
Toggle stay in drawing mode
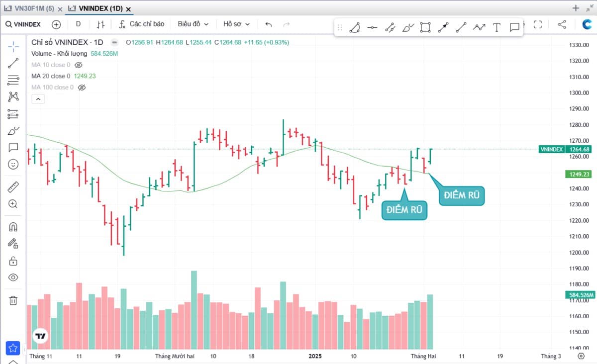coord(13,244)
